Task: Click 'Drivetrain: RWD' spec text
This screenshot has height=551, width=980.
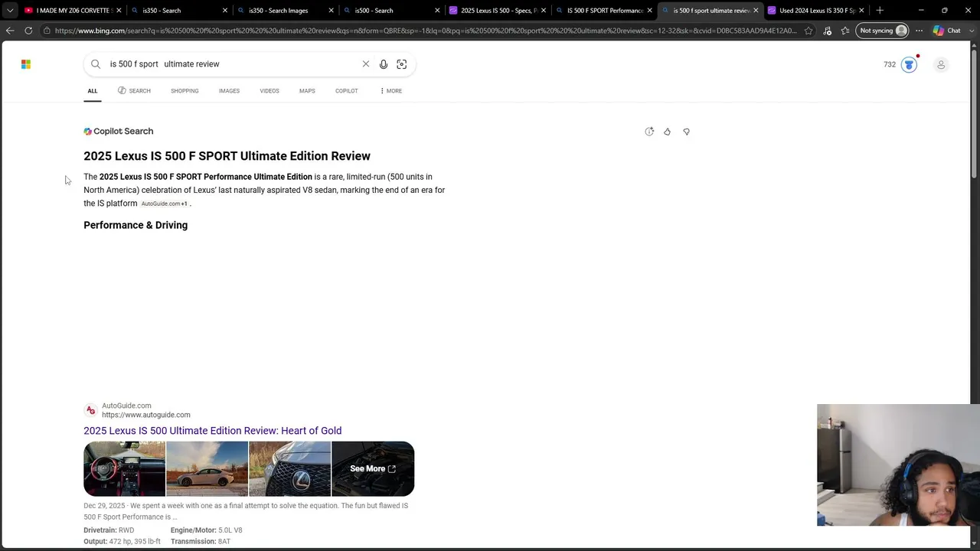Action: (x=109, y=530)
